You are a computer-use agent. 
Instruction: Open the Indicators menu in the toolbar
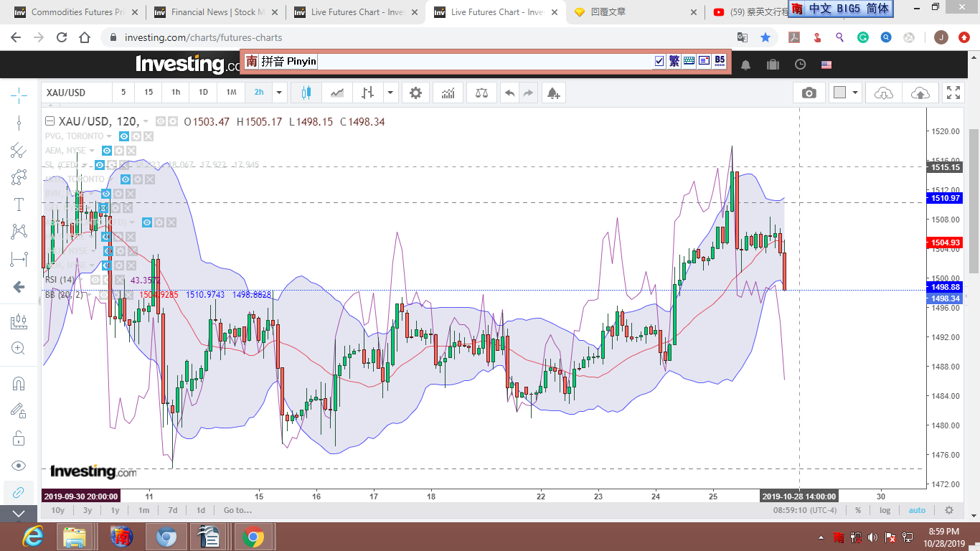pyautogui.click(x=448, y=93)
